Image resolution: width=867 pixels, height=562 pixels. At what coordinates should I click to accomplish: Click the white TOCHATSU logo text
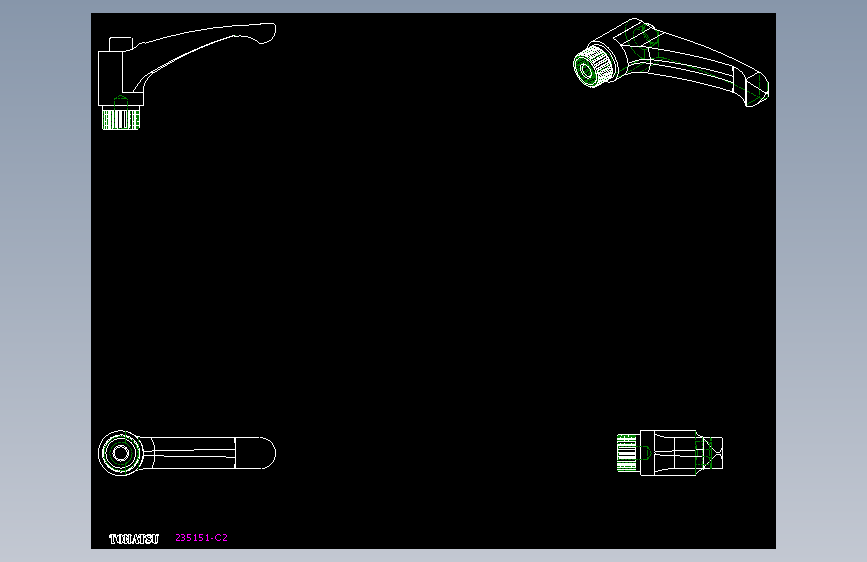(134, 539)
